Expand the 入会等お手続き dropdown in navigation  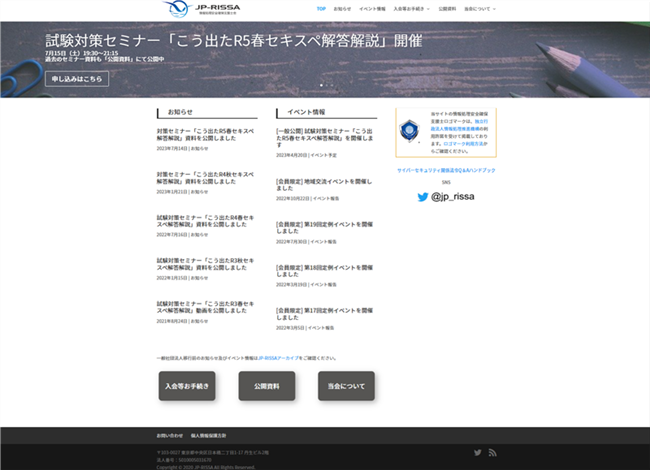pos(411,8)
